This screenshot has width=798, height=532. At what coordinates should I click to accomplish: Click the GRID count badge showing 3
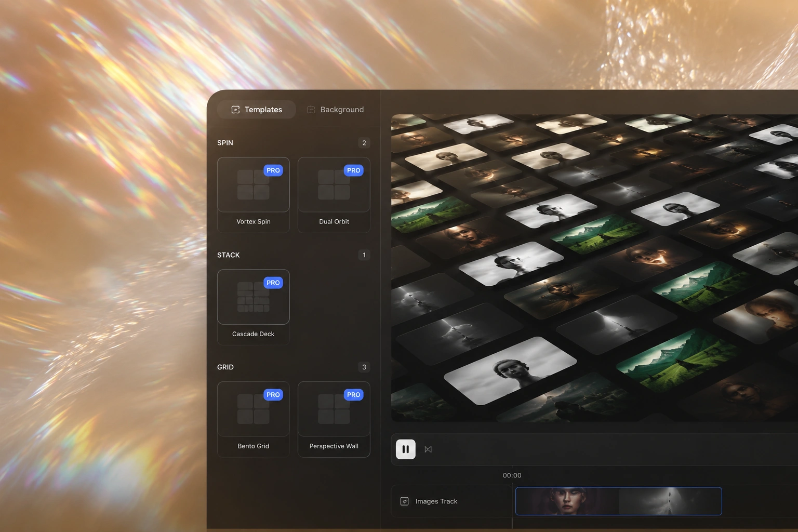pyautogui.click(x=364, y=367)
